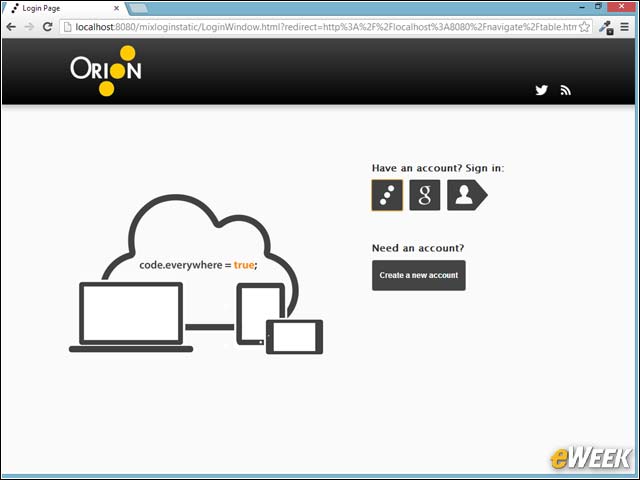The width and height of the screenshot is (640, 480).
Task: Focus the address bar URL
Action: [326, 27]
